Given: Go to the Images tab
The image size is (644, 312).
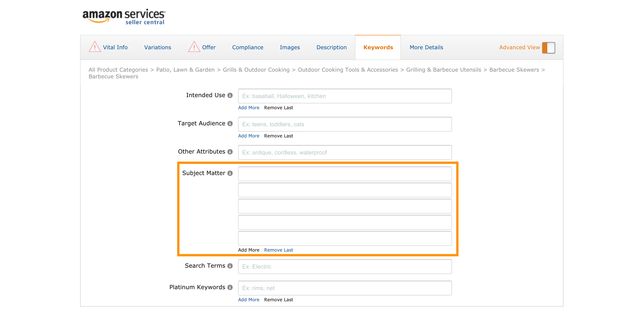Looking at the screenshot, I should click(290, 47).
